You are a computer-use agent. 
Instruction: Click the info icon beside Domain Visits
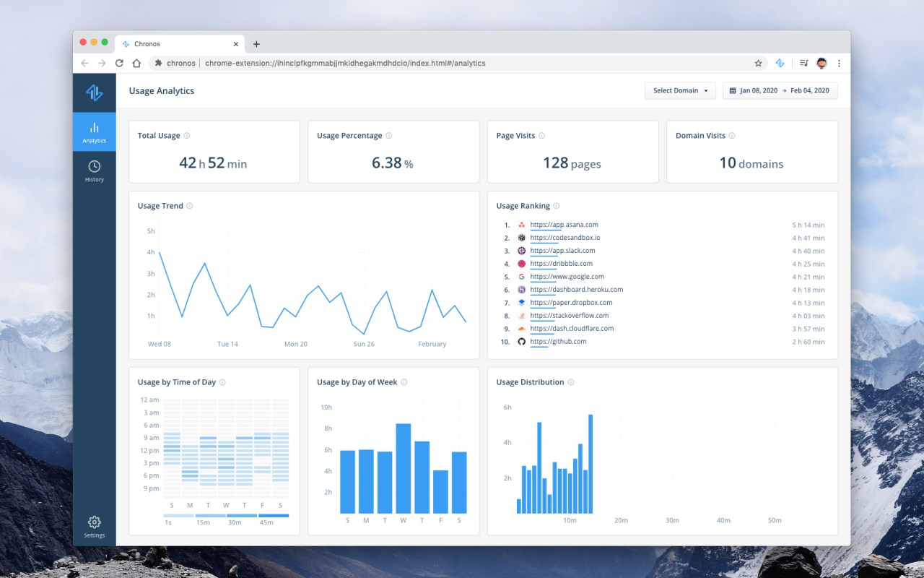click(x=732, y=136)
